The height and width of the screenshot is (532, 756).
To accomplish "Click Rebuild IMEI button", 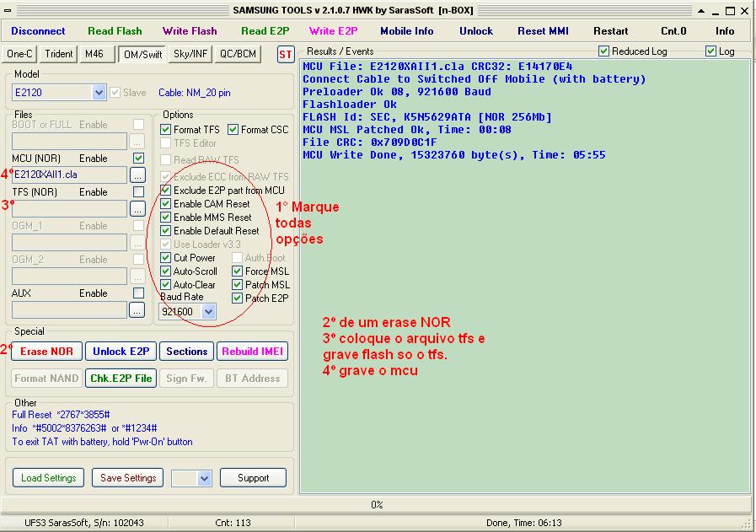I will [x=253, y=352].
